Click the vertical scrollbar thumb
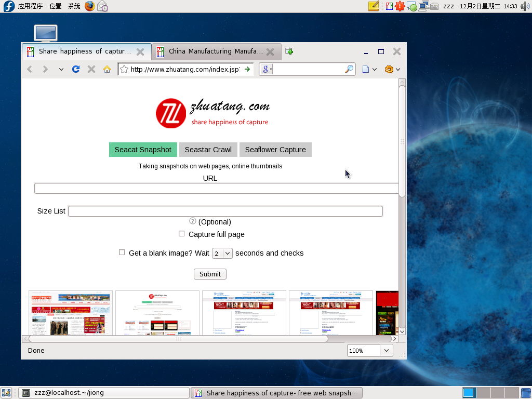532x399 pixels. [402, 141]
